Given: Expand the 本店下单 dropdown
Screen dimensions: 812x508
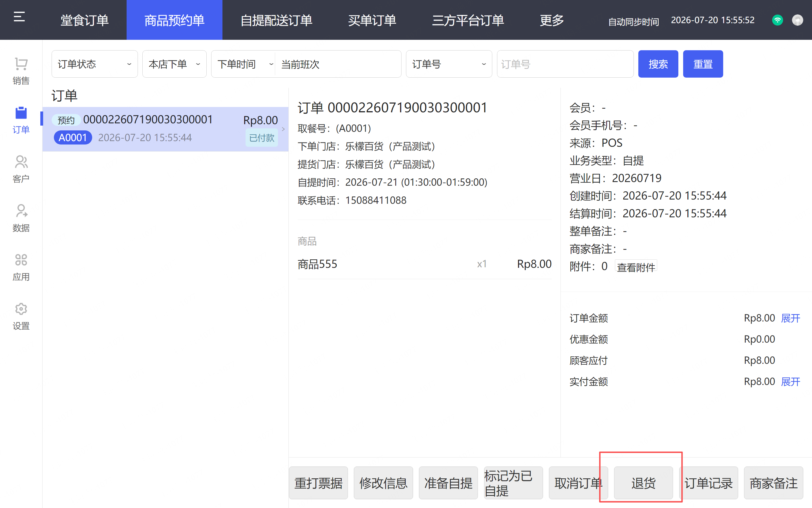Looking at the screenshot, I should [x=175, y=64].
